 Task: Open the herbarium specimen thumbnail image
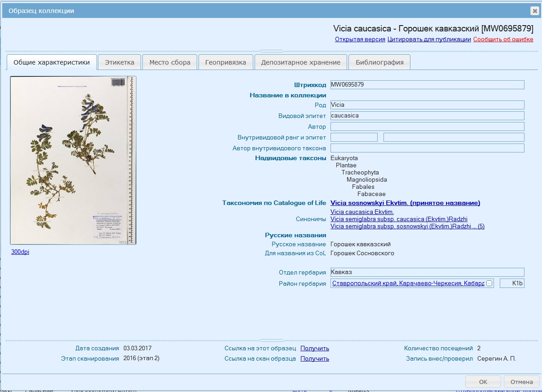pyautogui.click(x=73, y=160)
